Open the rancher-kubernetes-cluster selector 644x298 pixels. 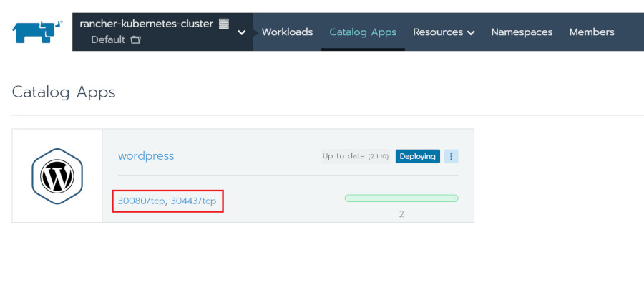162,32
